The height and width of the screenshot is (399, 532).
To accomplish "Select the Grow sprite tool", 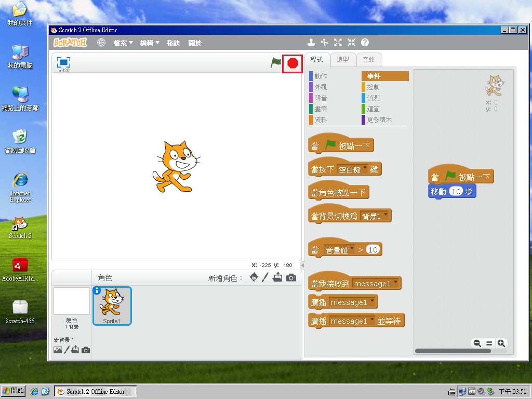I will click(338, 43).
